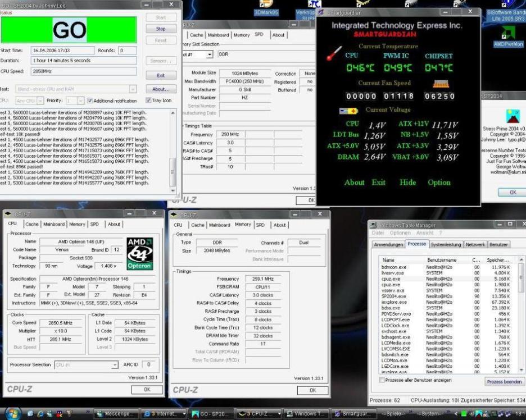Click scroll-down arrow of SP2004 log
Screen dimensions: 526x420
coord(173,190)
